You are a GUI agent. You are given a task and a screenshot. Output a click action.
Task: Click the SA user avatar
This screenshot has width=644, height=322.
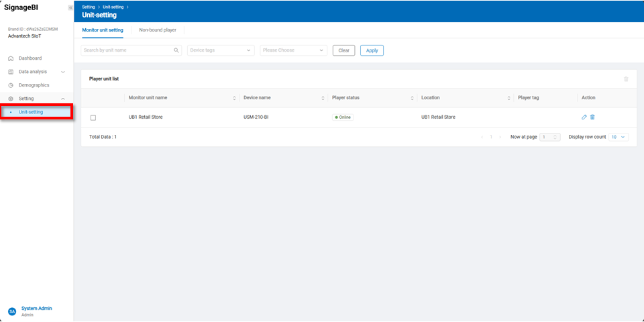coord(11,311)
